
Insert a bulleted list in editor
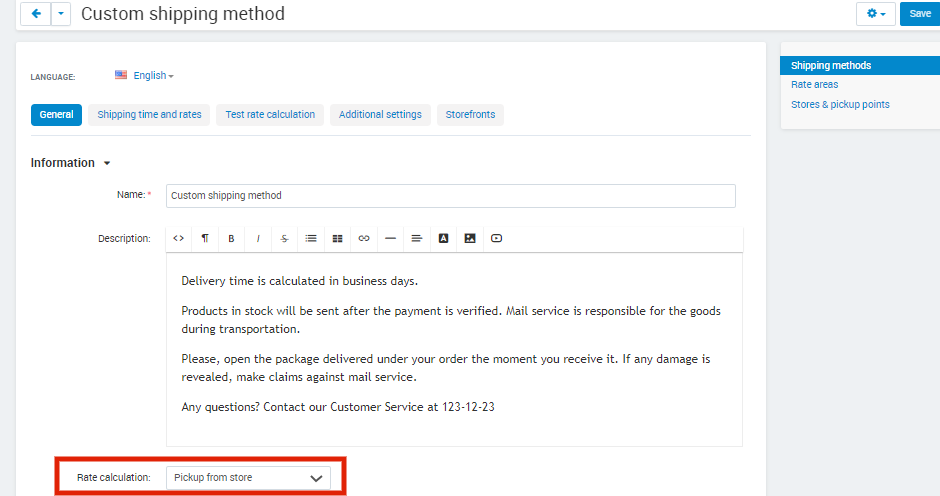coord(311,239)
